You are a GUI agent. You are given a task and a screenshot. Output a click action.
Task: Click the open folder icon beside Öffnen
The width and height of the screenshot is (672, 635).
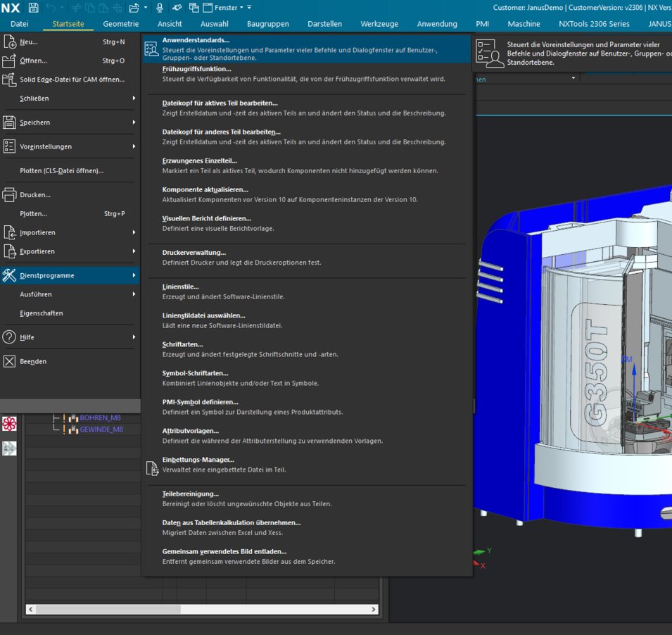(9, 61)
